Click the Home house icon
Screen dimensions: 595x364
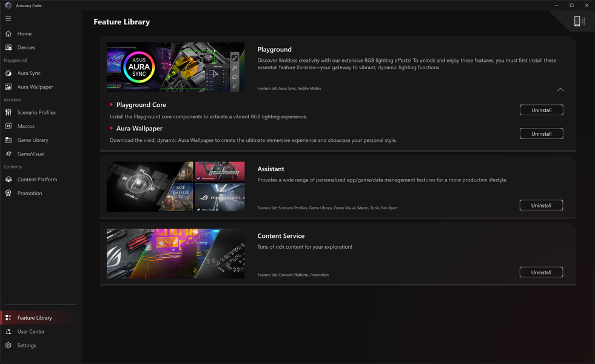[8, 34]
